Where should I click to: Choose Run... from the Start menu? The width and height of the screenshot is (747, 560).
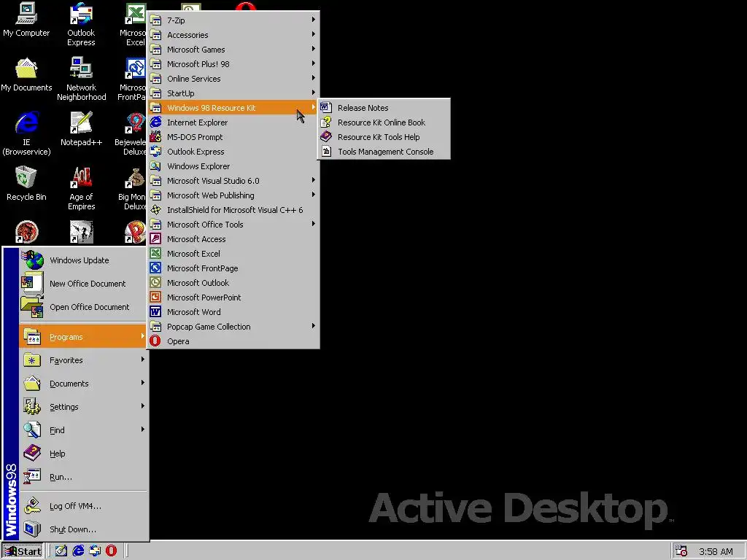[83, 477]
